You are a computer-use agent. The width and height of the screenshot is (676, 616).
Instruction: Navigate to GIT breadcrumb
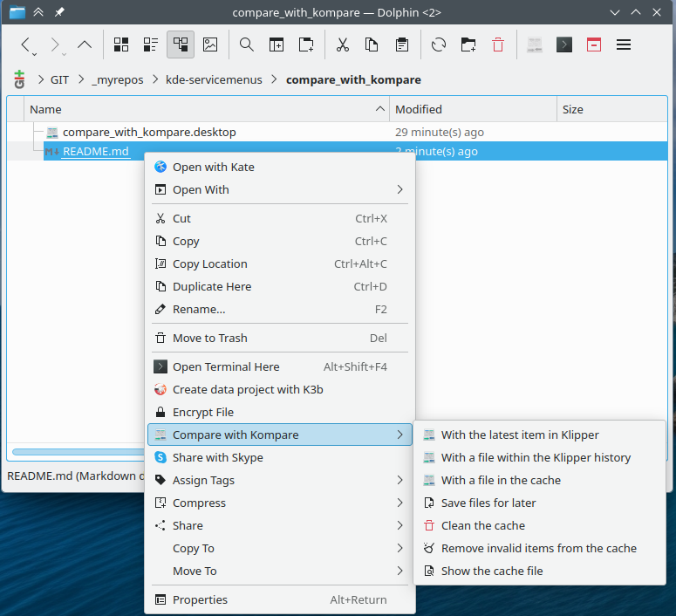[59, 79]
